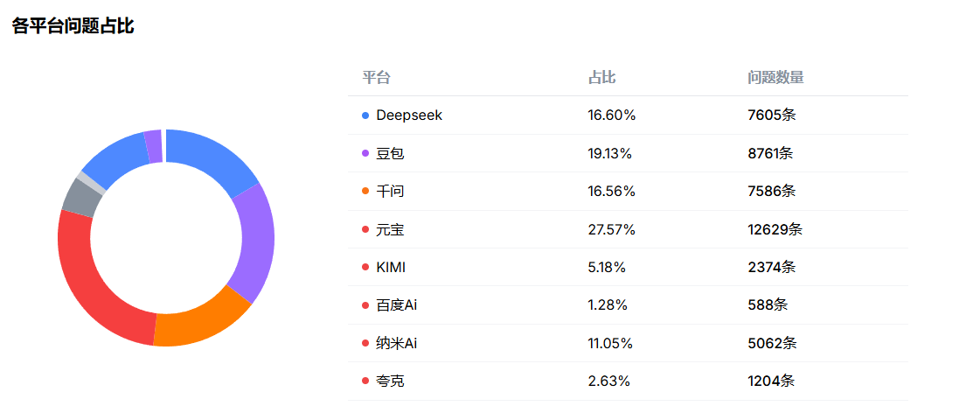
Task: Sort by the 占比 column header
Action: coord(601,78)
